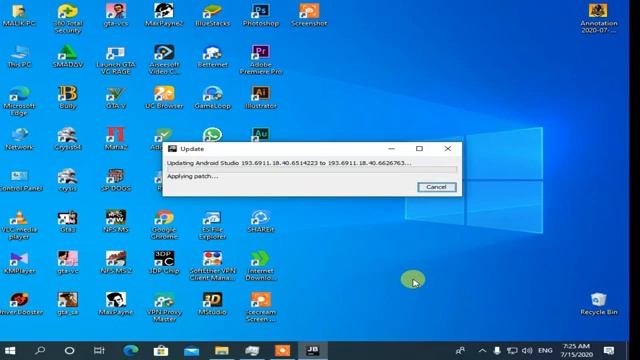Image resolution: width=640 pixels, height=360 pixels.
Task: Select the Launch GTA VC RAGE shortcut
Action: (x=116, y=60)
